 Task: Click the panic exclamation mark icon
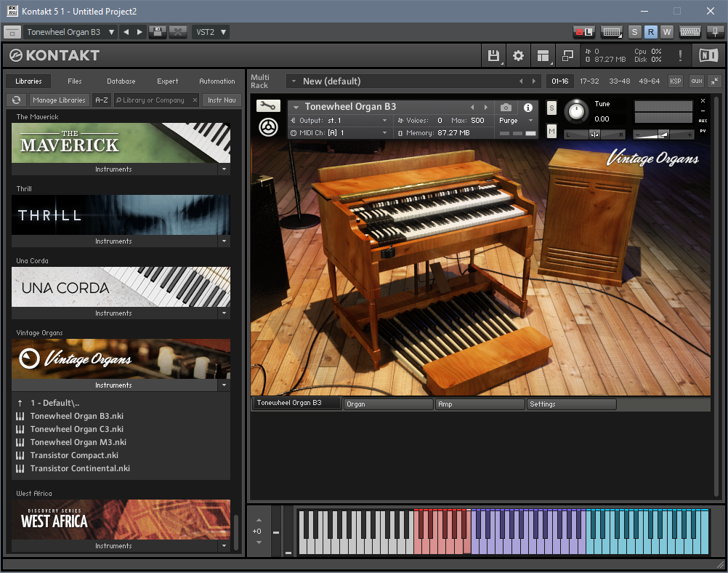click(680, 56)
